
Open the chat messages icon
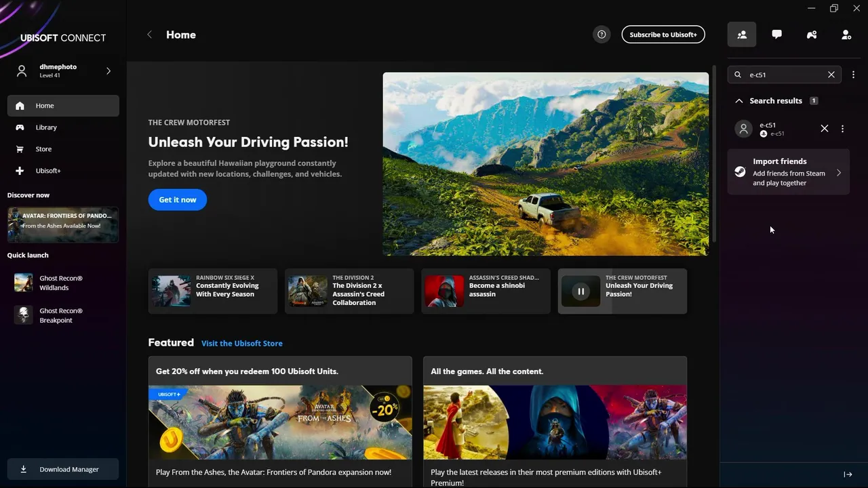(x=776, y=35)
